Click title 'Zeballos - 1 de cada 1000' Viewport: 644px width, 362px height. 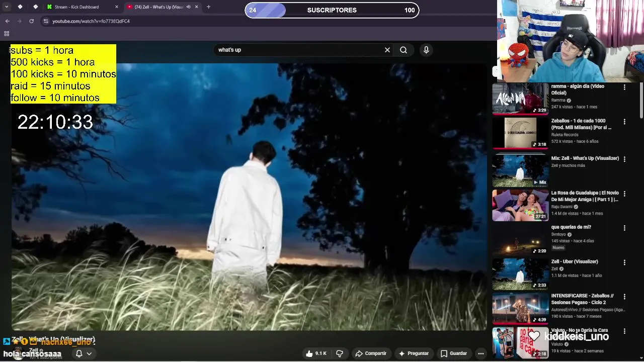(x=581, y=124)
